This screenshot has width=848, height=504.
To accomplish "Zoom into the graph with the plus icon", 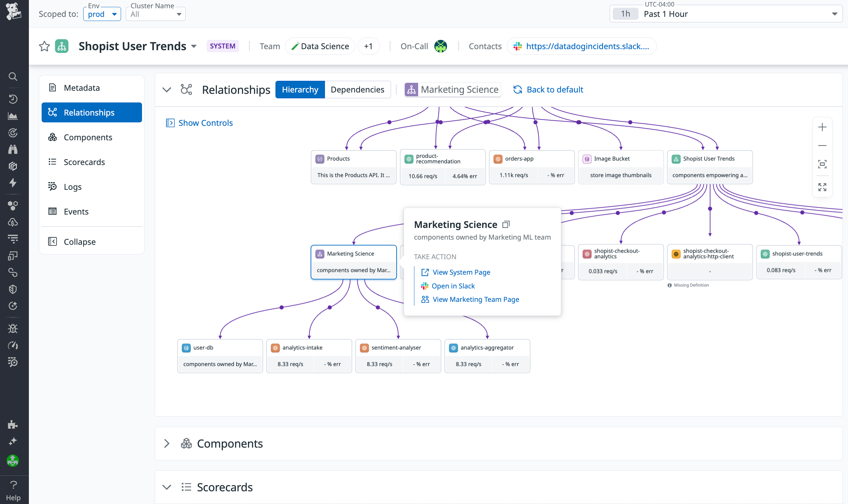I will pos(822,127).
